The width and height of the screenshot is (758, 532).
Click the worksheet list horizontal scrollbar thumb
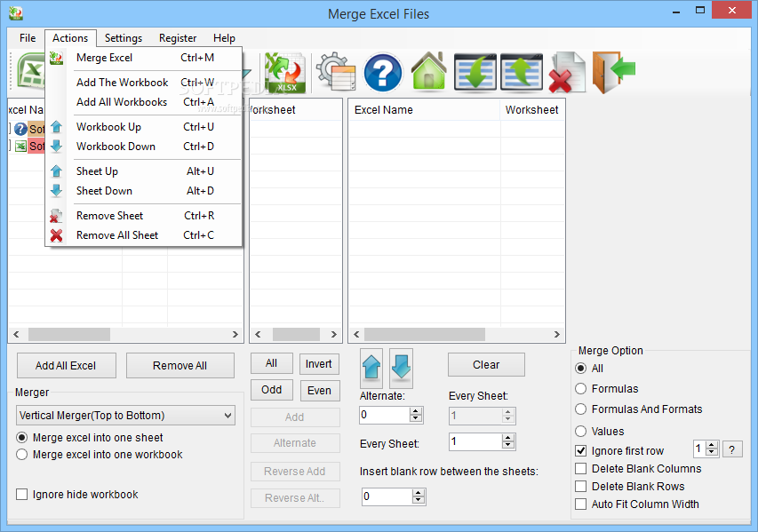click(296, 334)
